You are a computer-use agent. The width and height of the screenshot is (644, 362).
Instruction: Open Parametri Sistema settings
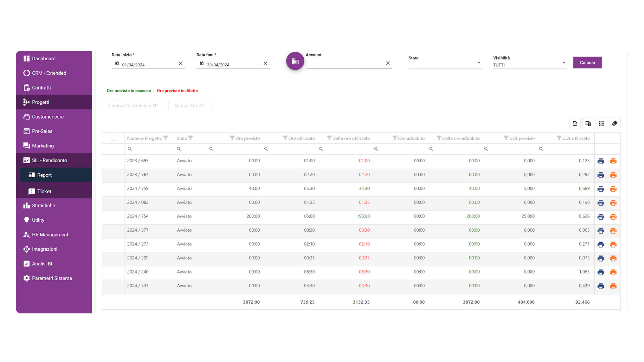pos(54,278)
